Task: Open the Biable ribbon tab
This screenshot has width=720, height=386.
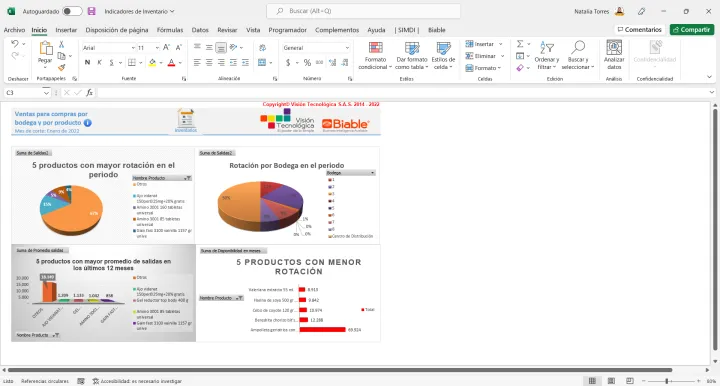Action: [x=437, y=30]
